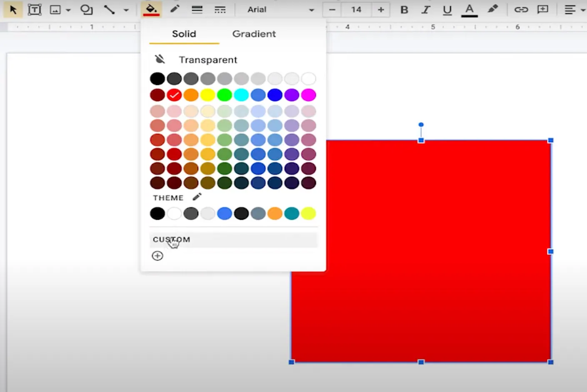
Task: Click the text box tool
Action: click(34, 9)
